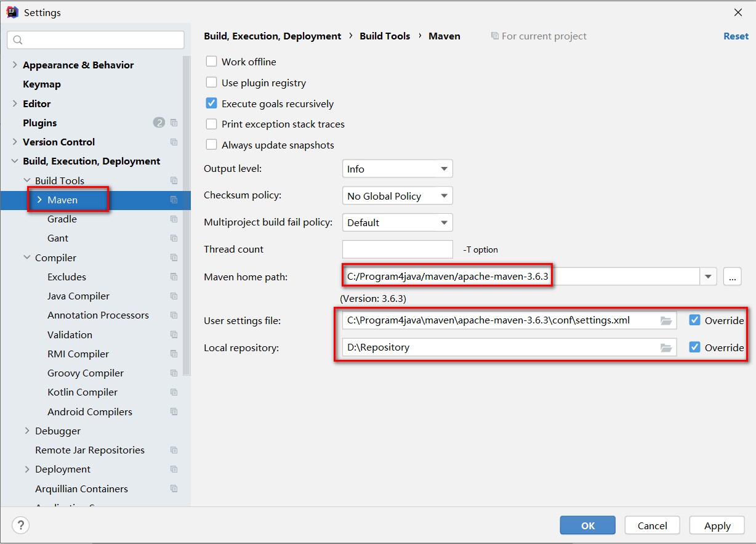
Task: Toggle Override for User settings file
Action: click(695, 320)
